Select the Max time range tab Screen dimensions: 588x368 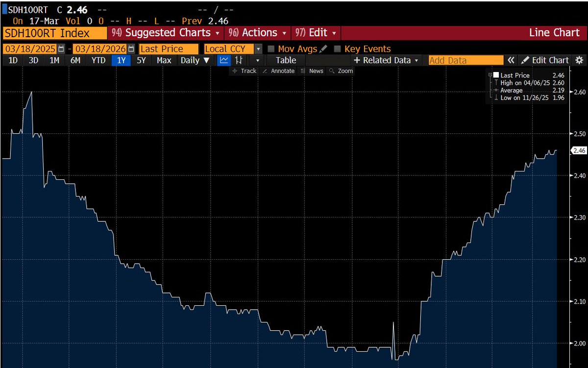click(164, 60)
